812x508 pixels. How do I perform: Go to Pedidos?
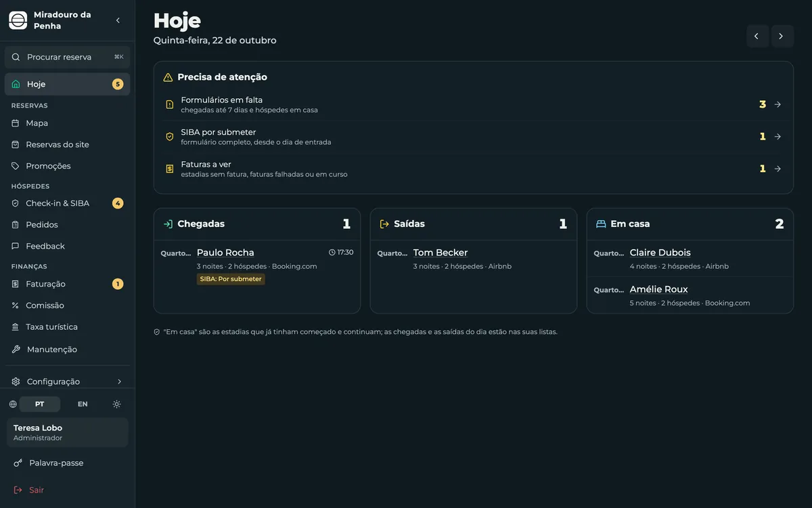click(x=68, y=225)
